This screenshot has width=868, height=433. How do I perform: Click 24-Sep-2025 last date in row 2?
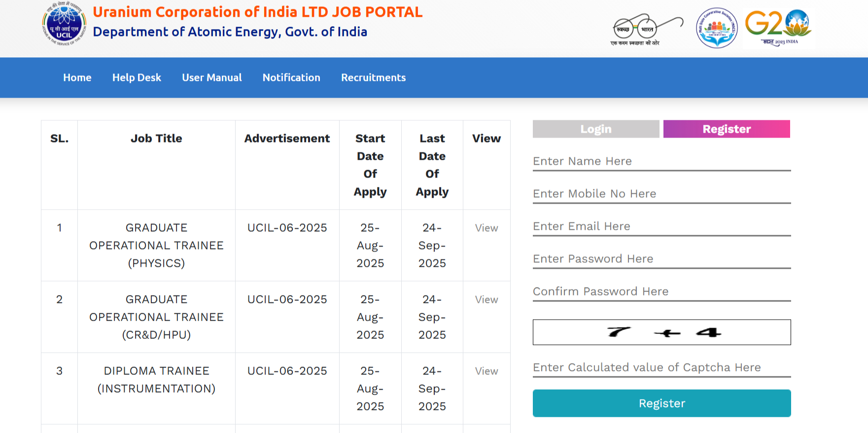432,317
